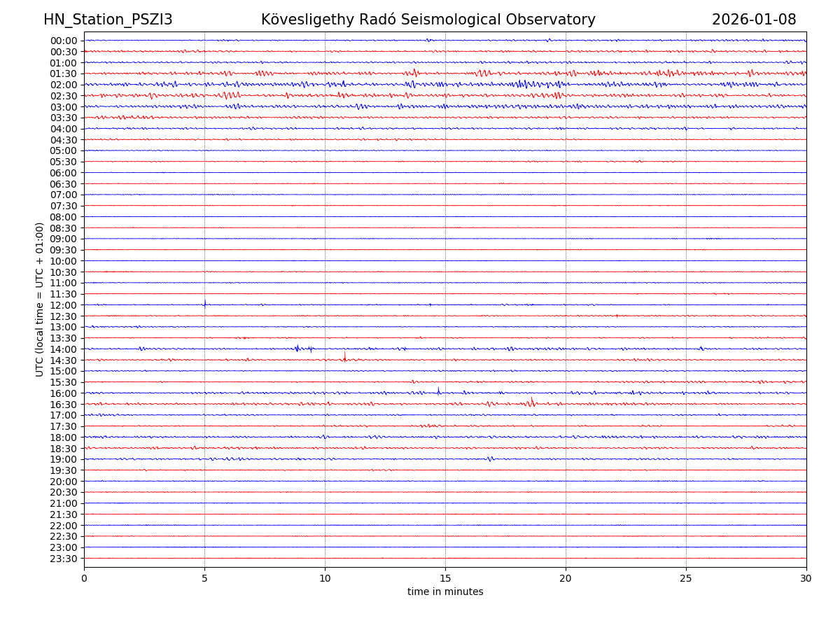840x630 pixels.
Task: Click the 30 tick label on the x-axis
Action: tap(806, 579)
